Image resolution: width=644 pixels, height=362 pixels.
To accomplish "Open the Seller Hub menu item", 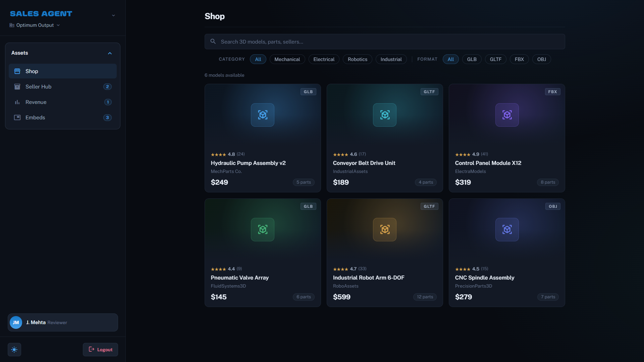I will (63, 86).
